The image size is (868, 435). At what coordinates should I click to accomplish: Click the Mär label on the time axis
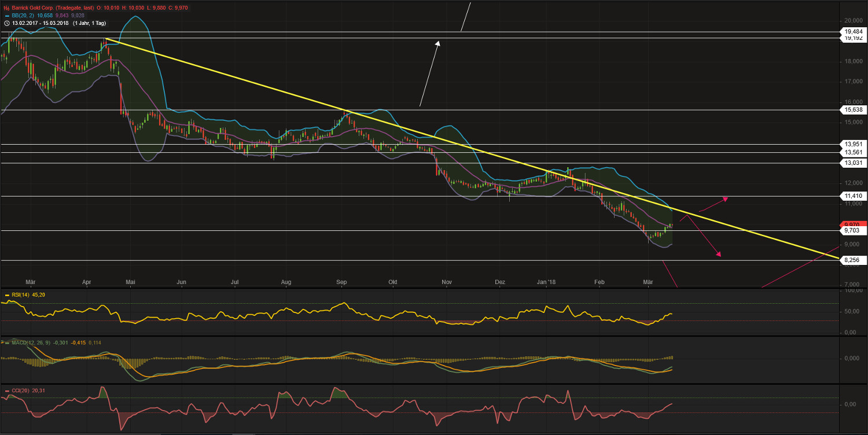tap(30, 282)
